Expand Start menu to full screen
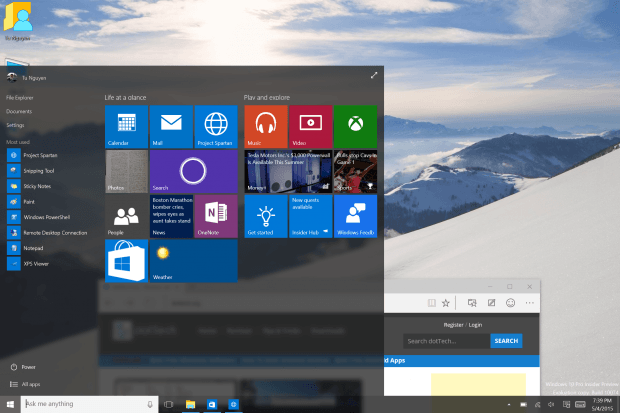The height and width of the screenshot is (413, 620). [374, 75]
